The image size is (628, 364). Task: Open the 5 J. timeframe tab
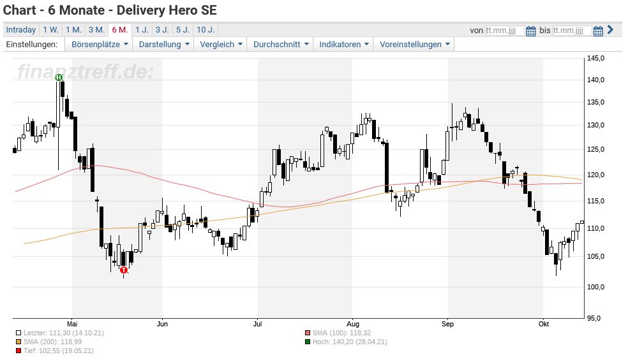coord(183,30)
